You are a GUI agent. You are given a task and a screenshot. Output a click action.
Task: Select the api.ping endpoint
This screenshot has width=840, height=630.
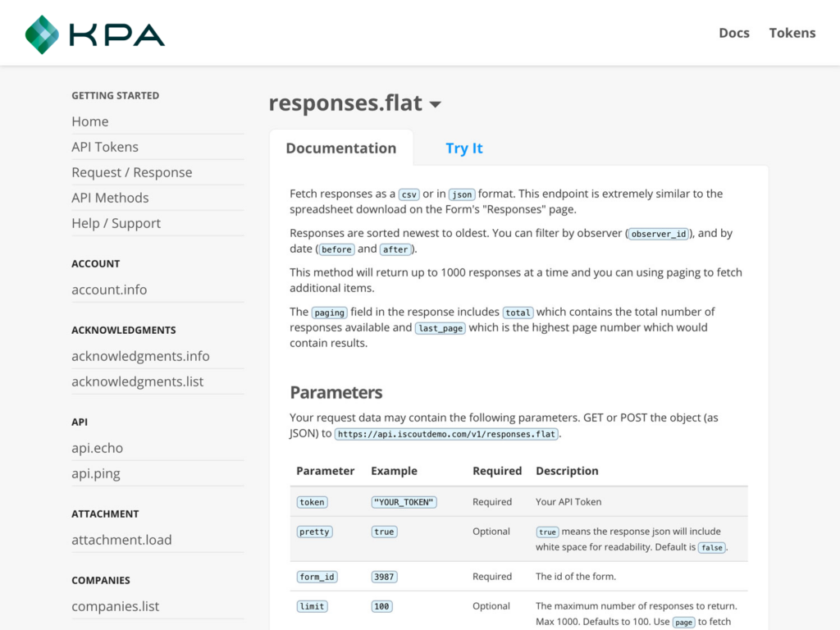pos(95,473)
